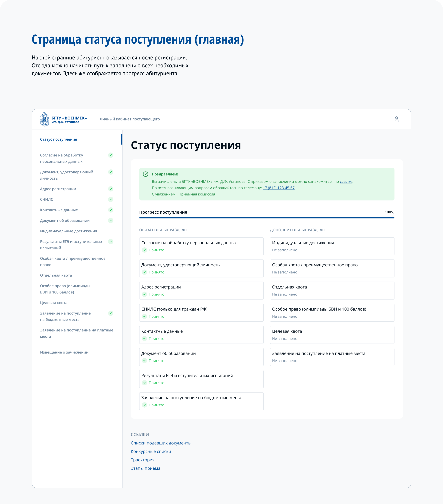443x504 pixels.
Task: Click the Прогресс поступления progress bar
Action: click(267, 218)
